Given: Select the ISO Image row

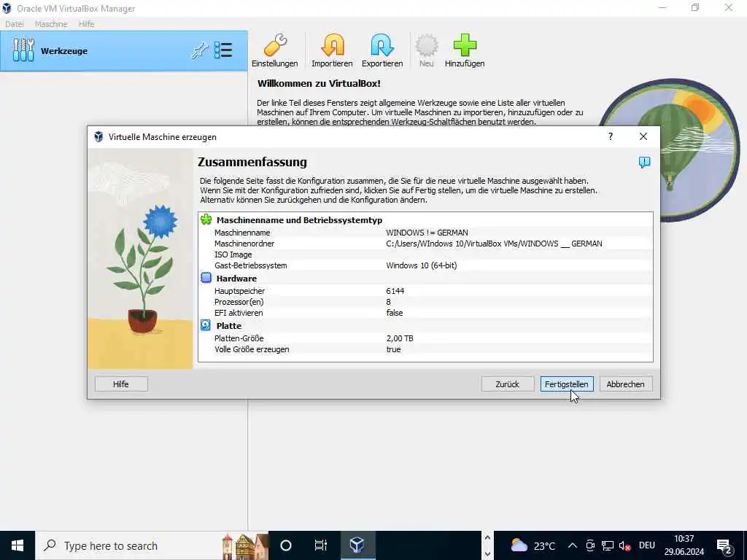Looking at the screenshot, I should click(x=425, y=254).
